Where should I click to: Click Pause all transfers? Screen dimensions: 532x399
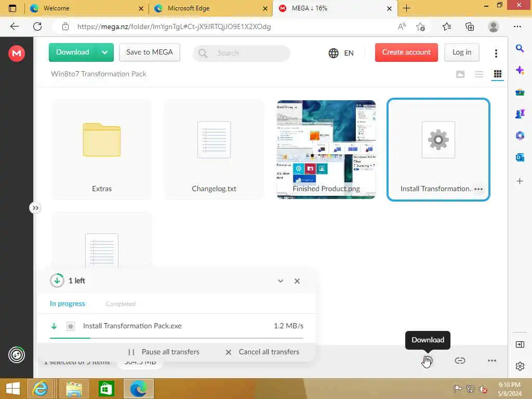[x=164, y=352]
